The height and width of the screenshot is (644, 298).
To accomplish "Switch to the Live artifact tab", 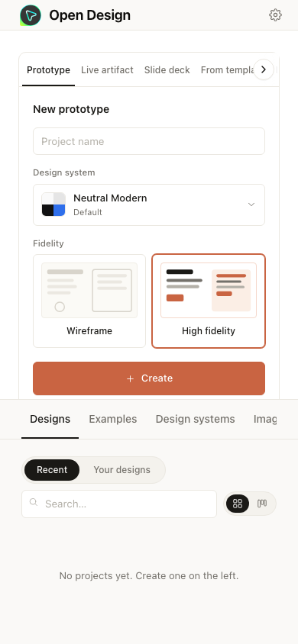I will coord(107,70).
